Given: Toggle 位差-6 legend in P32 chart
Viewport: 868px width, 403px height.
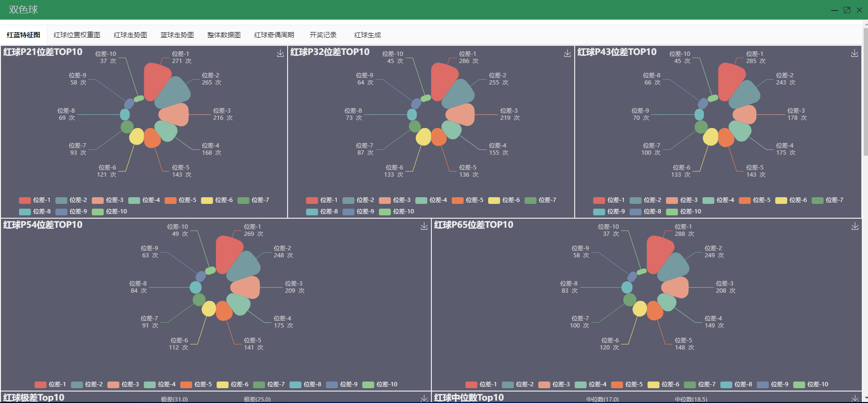Looking at the screenshot, I should pos(504,200).
